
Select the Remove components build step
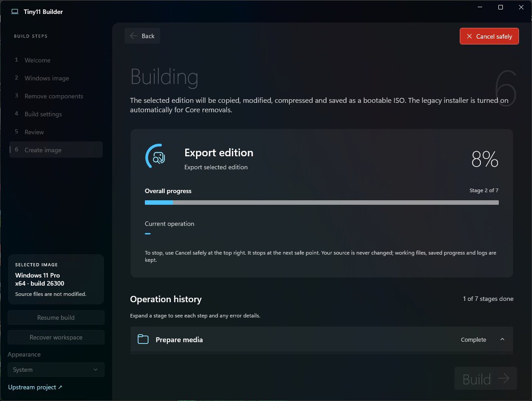[56, 96]
